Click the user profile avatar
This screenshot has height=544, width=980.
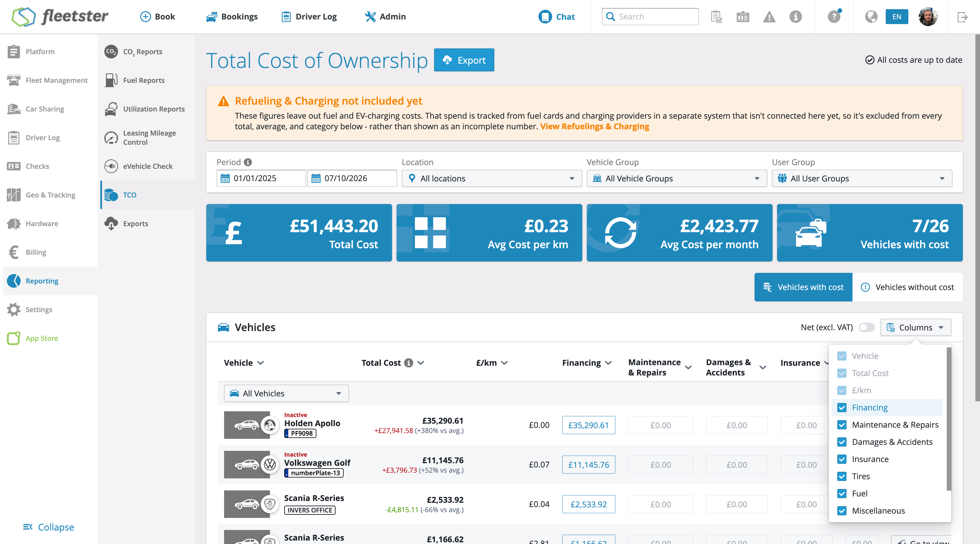tap(928, 17)
